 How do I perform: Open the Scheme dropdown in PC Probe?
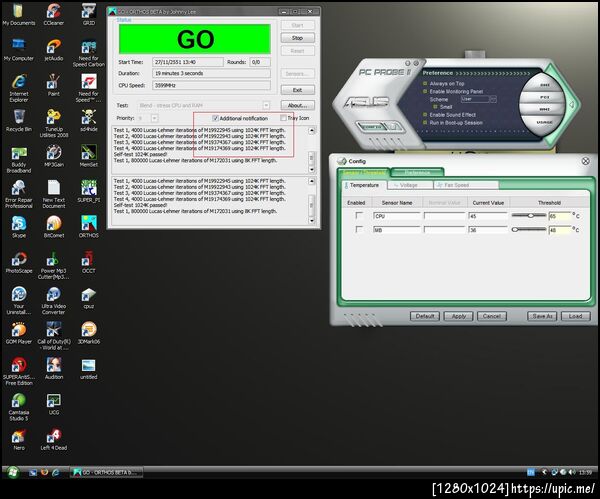tap(493, 99)
